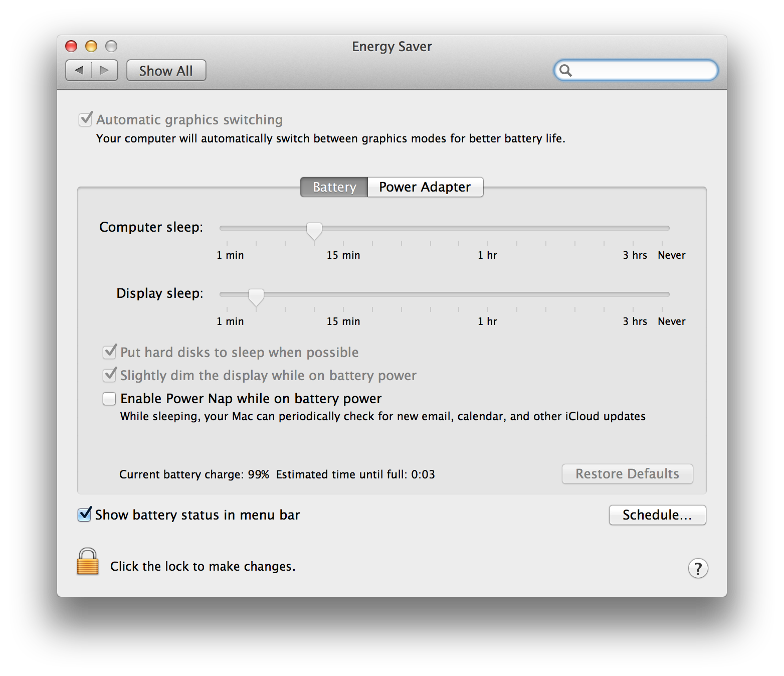This screenshot has width=784, height=676.
Task: Click the "Display sleep:" label
Action: tap(160, 293)
